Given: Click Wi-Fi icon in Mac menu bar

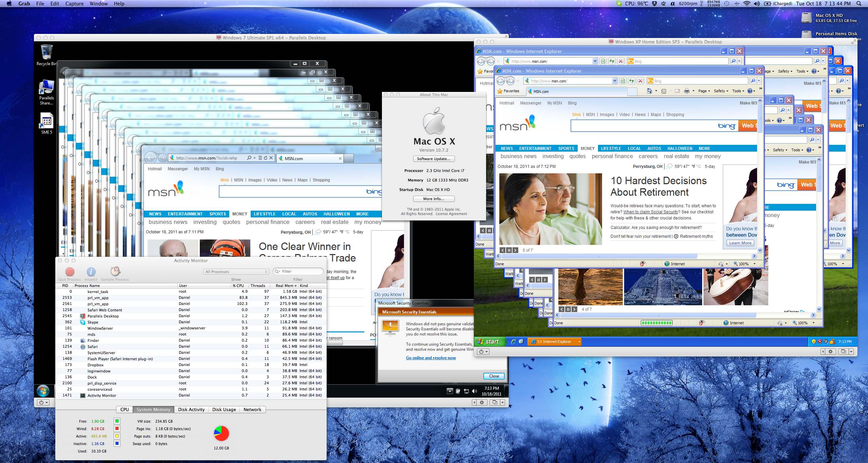Looking at the screenshot, I should pyautogui.click(x=747, y=3).
